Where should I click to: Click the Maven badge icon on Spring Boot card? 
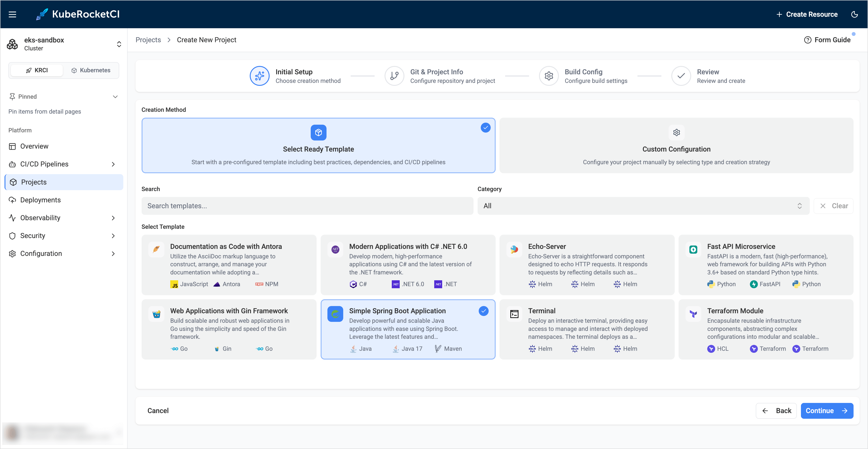[438, 348]
